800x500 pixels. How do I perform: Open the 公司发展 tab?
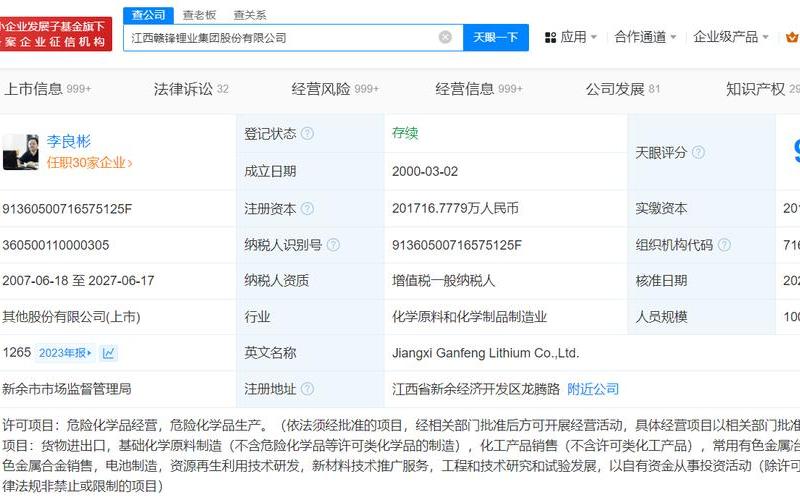[623, 89]
